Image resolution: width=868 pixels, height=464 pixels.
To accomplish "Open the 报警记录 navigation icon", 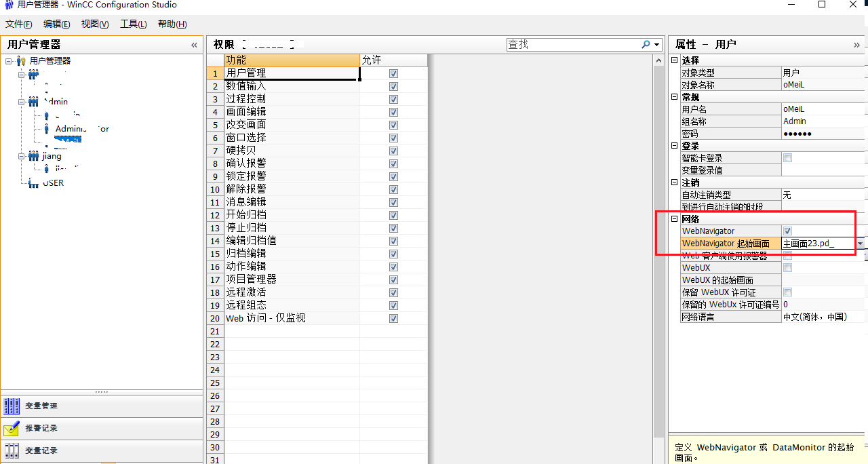I will coord(12,428).
